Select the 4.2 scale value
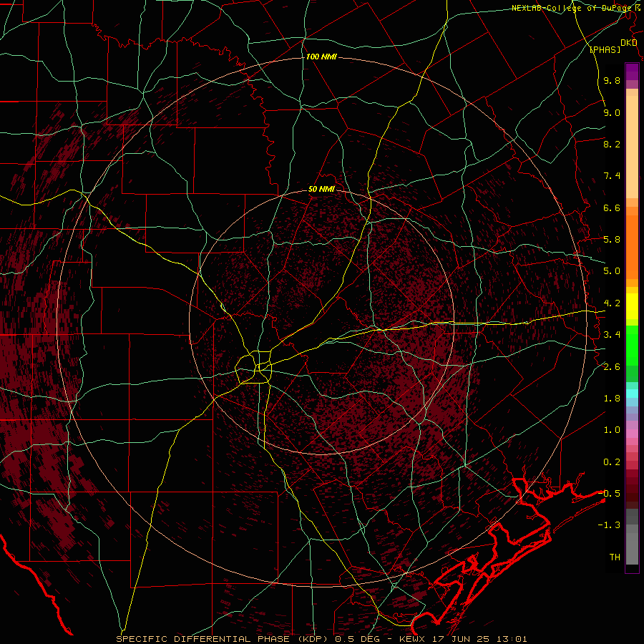Screen dimensions: 644x644 click(612, 303)
